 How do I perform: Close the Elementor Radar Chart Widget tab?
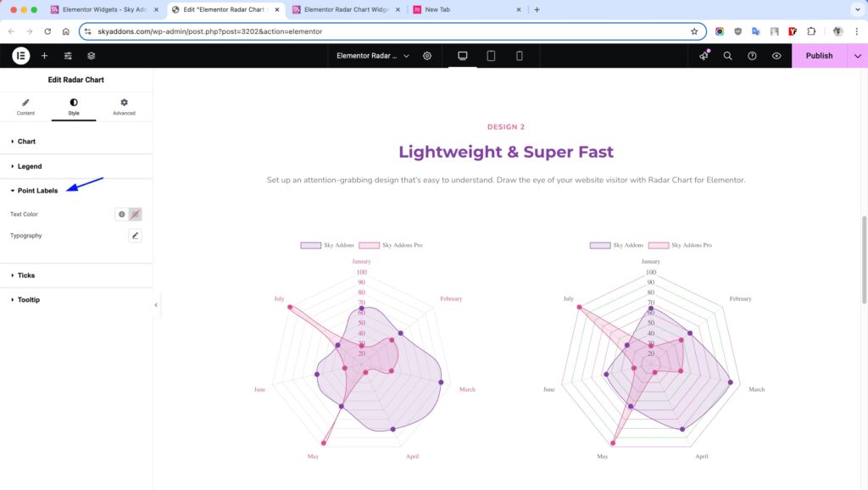398,9
